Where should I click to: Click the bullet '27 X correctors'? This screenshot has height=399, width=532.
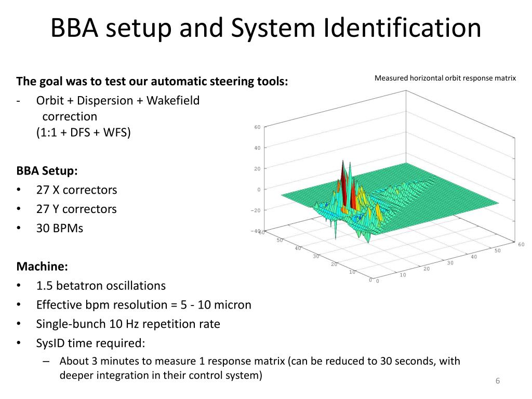pyautogui.click(x=76, y=190)
